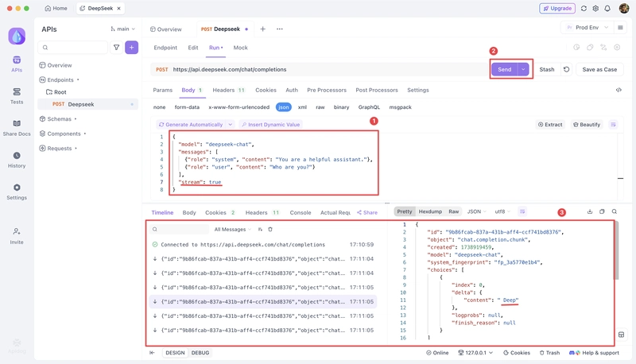The image size is (636, 364).
Task: Click the user avatar in top right
Action: pyautogui.click(x=624, y=8)
